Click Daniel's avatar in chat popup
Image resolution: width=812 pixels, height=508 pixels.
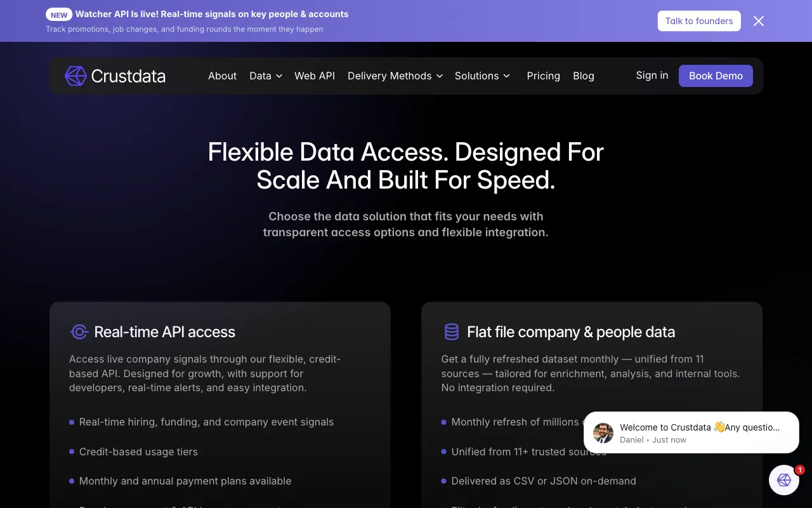(603, 433)
